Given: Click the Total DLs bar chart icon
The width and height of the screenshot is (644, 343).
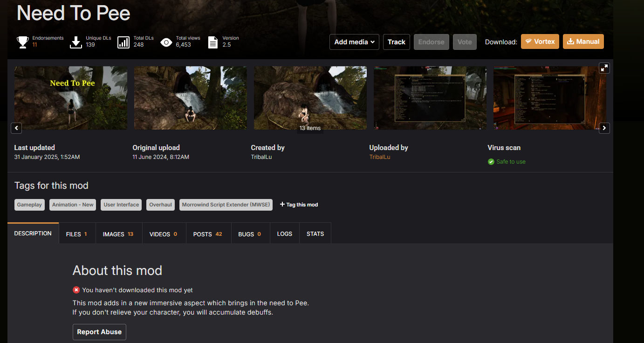Looking at the screenshot, I should pos(123,42).
